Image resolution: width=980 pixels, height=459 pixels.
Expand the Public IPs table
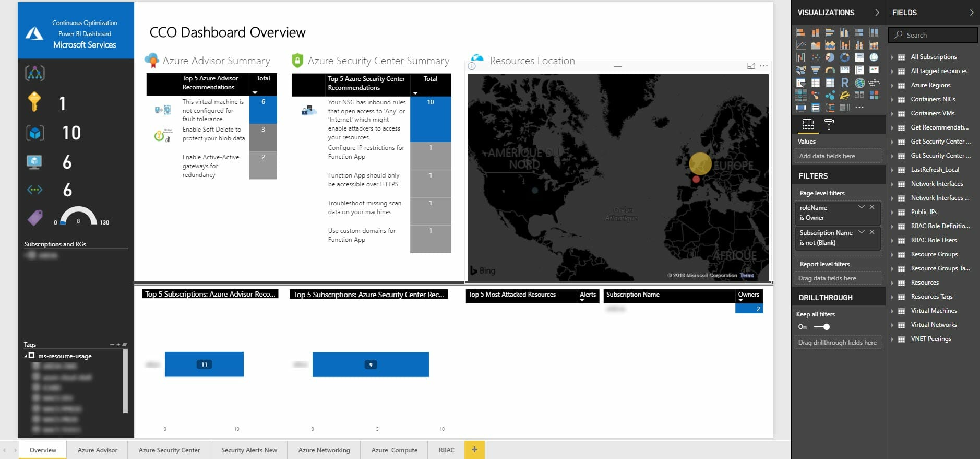click(x=892, y=212)
